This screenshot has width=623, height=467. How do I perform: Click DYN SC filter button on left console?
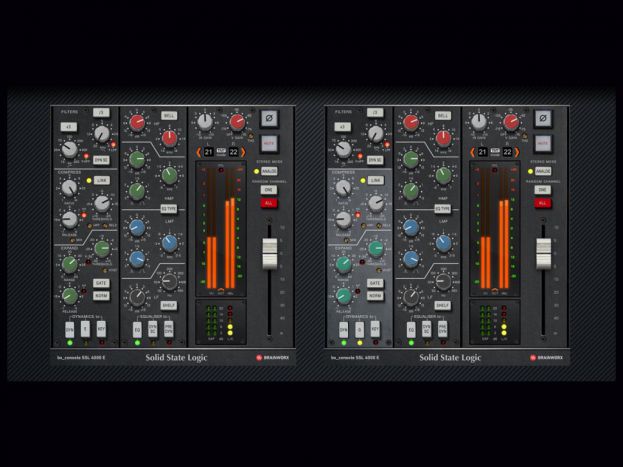point(101,160)
